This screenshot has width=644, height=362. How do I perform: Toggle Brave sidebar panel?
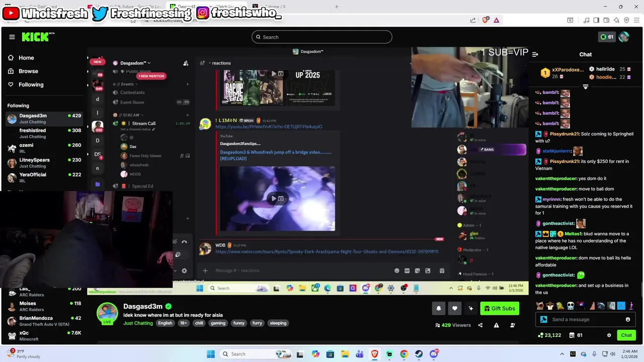[x=596, y=20]
